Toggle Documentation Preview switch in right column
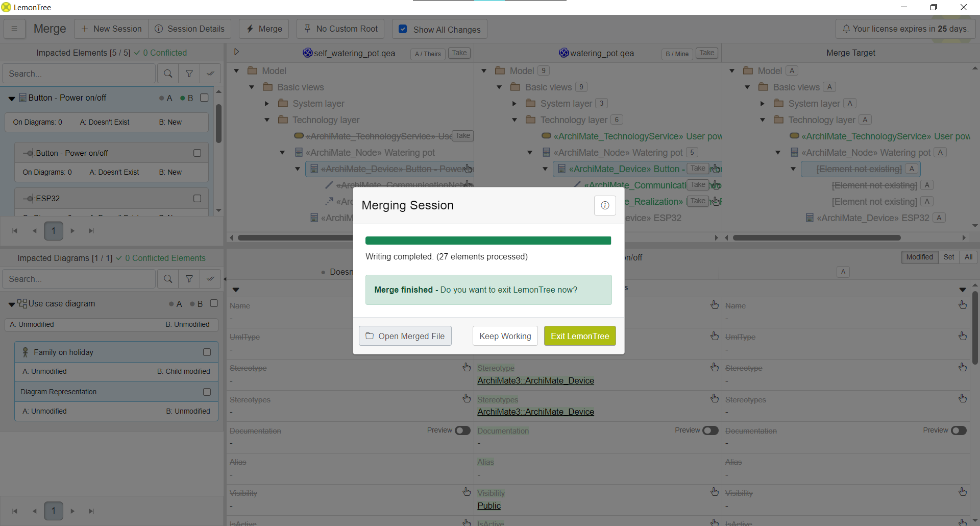This screenshot has width=980, height=526. [959, 431]
